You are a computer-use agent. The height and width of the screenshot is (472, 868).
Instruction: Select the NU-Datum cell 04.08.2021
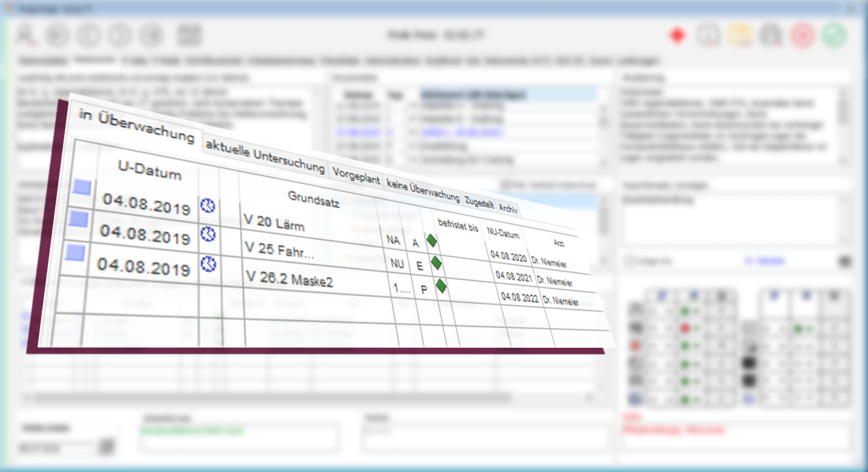point(514,276)
